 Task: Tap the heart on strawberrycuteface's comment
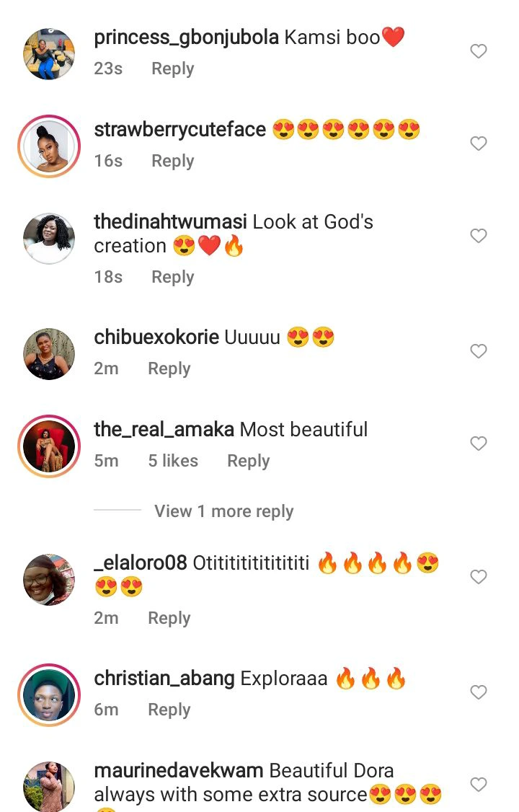[x=479, y=144]
